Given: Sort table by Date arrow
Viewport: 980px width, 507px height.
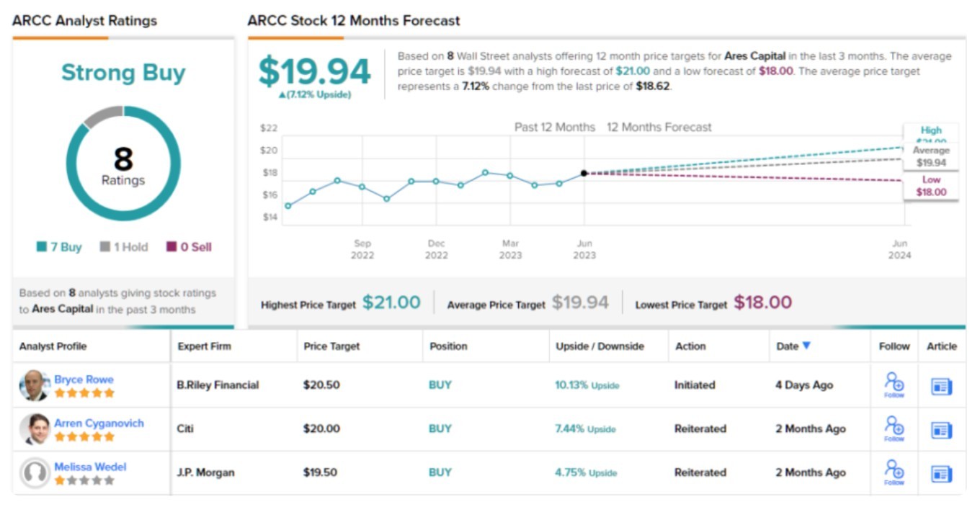Looking at the screenshot, I should pyautogui.click(x=806, y=346).
